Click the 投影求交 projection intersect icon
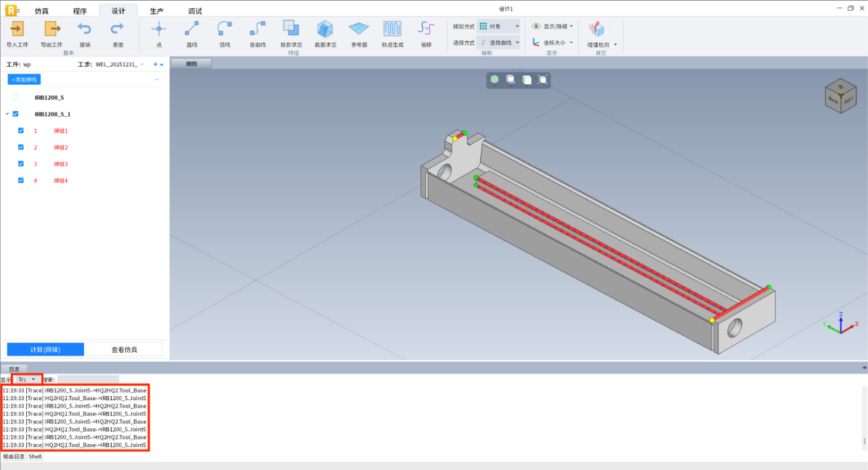The image size is (868, 470). point(291,29)
